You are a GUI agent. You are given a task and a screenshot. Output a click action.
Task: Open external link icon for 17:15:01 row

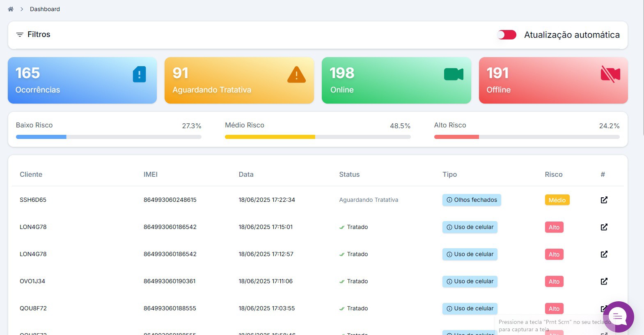[x=604, y=227]
